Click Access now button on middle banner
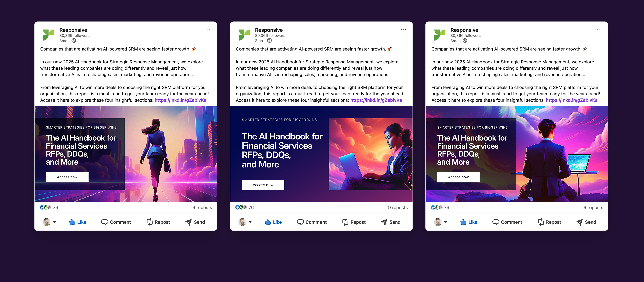Screen dimensions: 644x282 (263, 185)
